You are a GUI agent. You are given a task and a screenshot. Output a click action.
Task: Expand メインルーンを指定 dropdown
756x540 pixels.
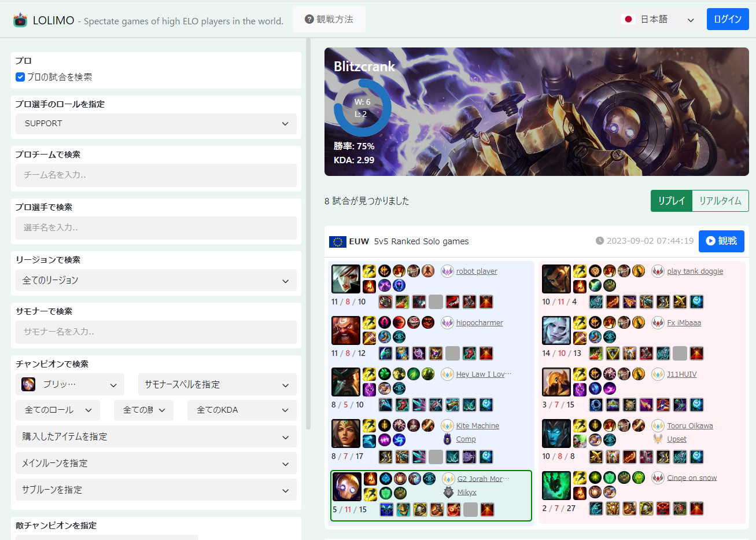(x=156, y=463)
